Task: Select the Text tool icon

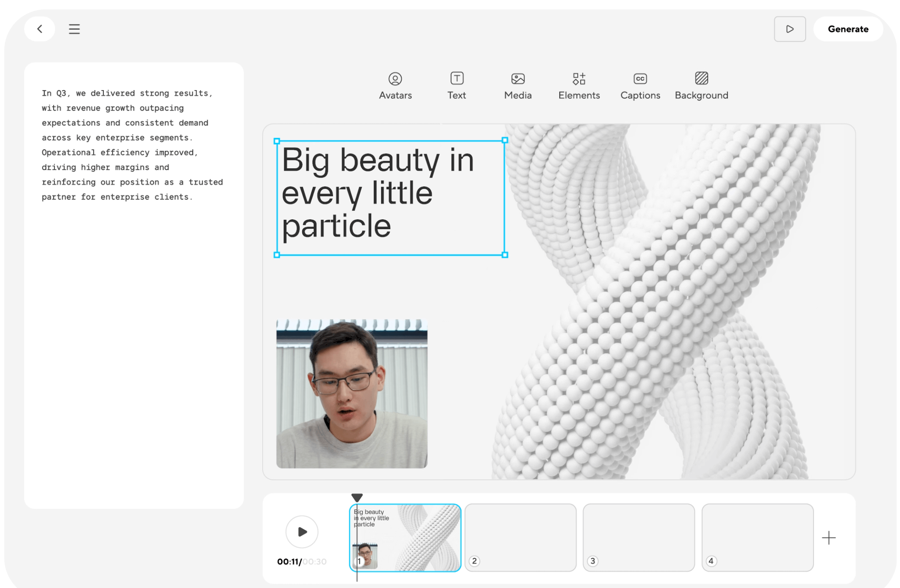Action: pyautogui.click(x=457, y=79)
